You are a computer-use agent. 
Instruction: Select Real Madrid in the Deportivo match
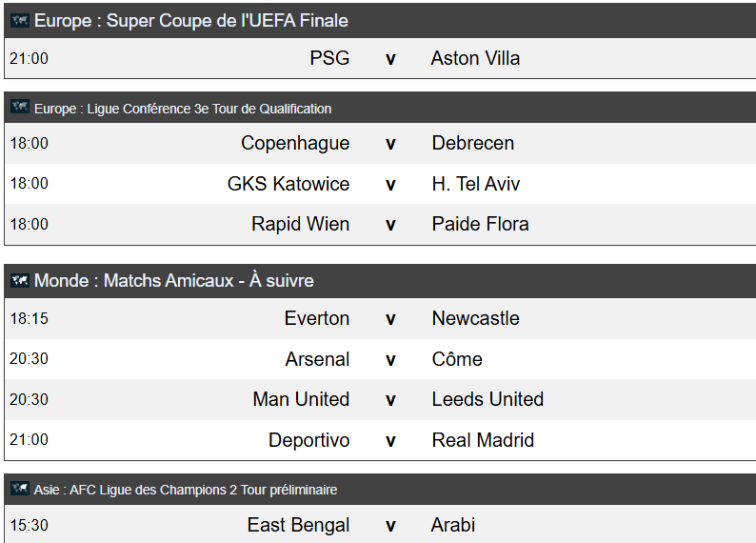(483, 440)
